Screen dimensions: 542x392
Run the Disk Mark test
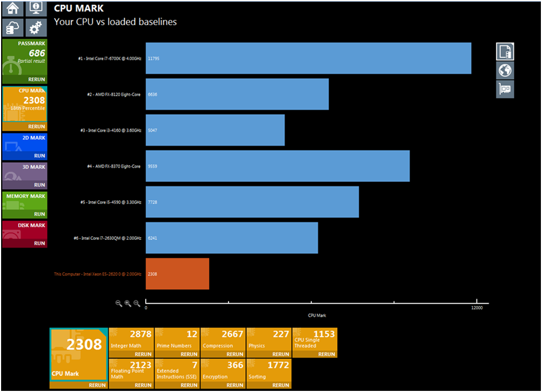pos(24,243)
